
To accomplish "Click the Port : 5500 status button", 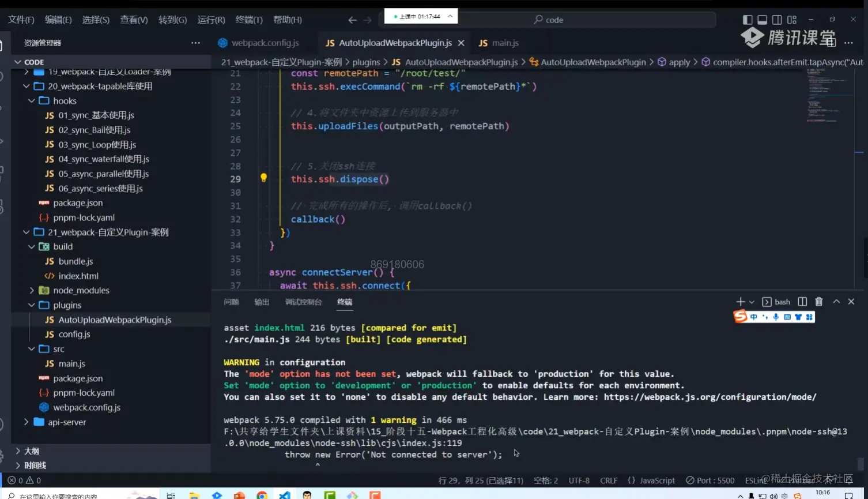I will (x=710, y=481).
